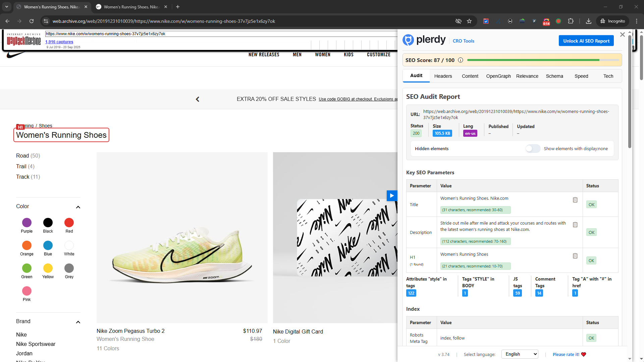The height and width of the screenshot is (362, 644).
Task: Select the Purple color filter swatch
Action: (27, 223)
